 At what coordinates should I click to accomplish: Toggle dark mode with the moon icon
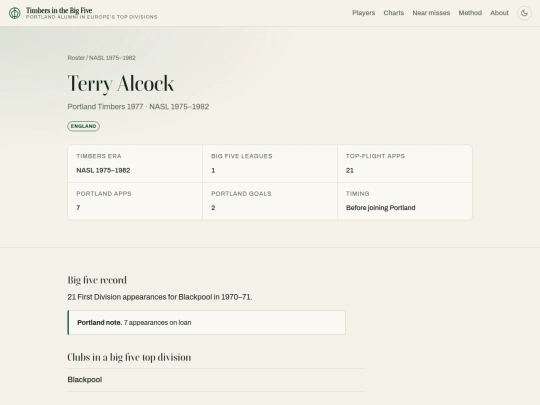524,13
